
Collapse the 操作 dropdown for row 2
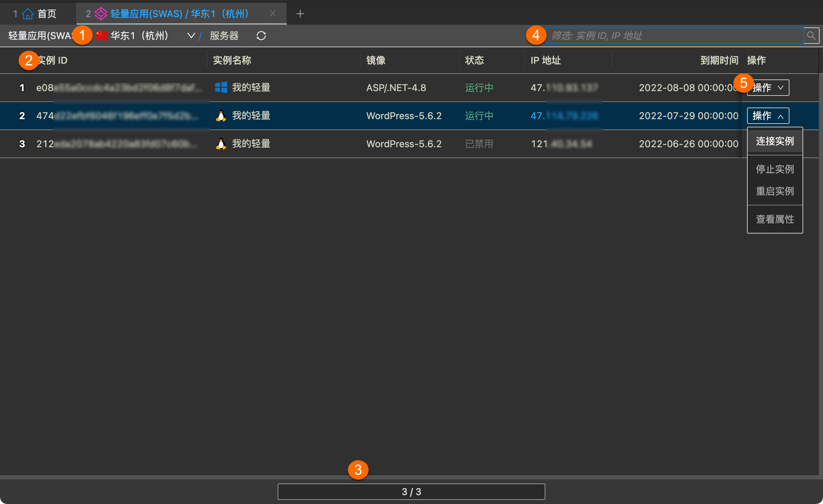pyautogui.click(x=768, y=116)
